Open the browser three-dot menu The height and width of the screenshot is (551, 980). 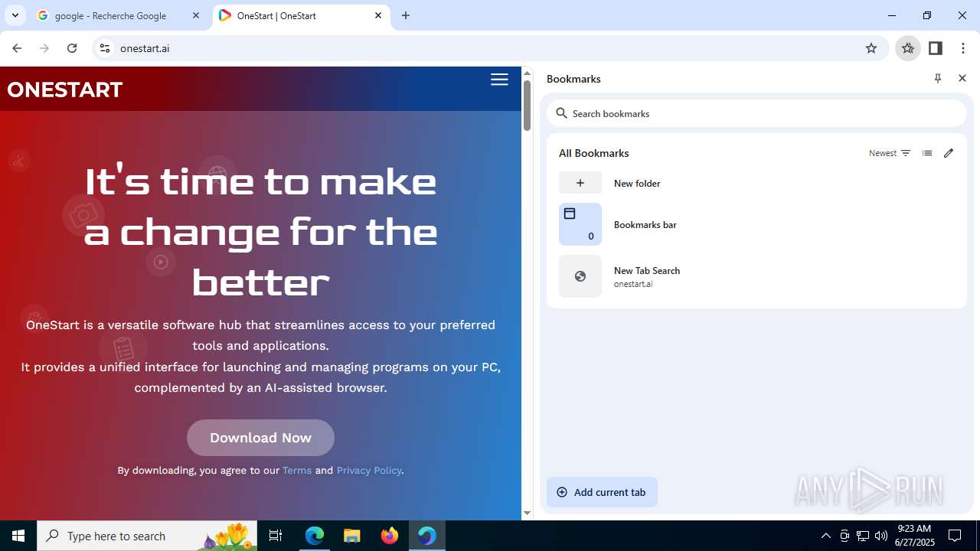(x=963, y=48)
